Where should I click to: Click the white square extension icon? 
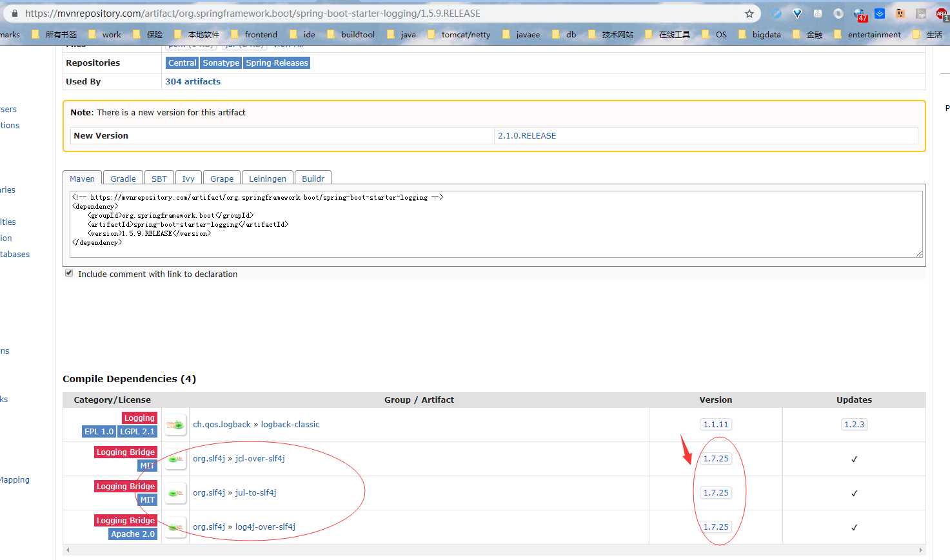pyautogui.click(x=818, y=14)
